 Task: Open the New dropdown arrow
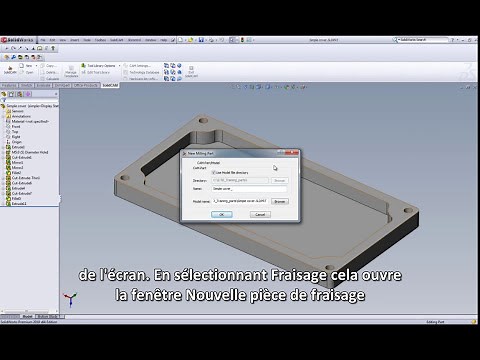pyautogui.click(x=36, y=66)
